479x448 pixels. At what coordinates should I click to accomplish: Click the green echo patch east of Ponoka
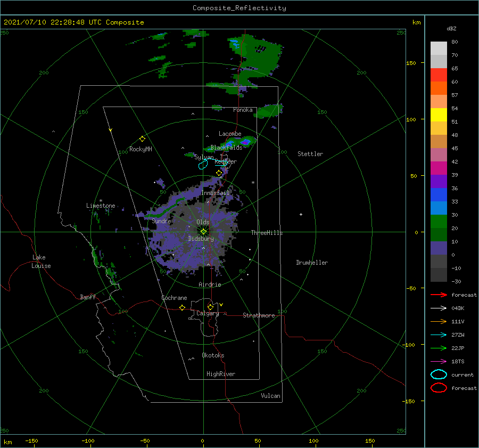[269, 111]
